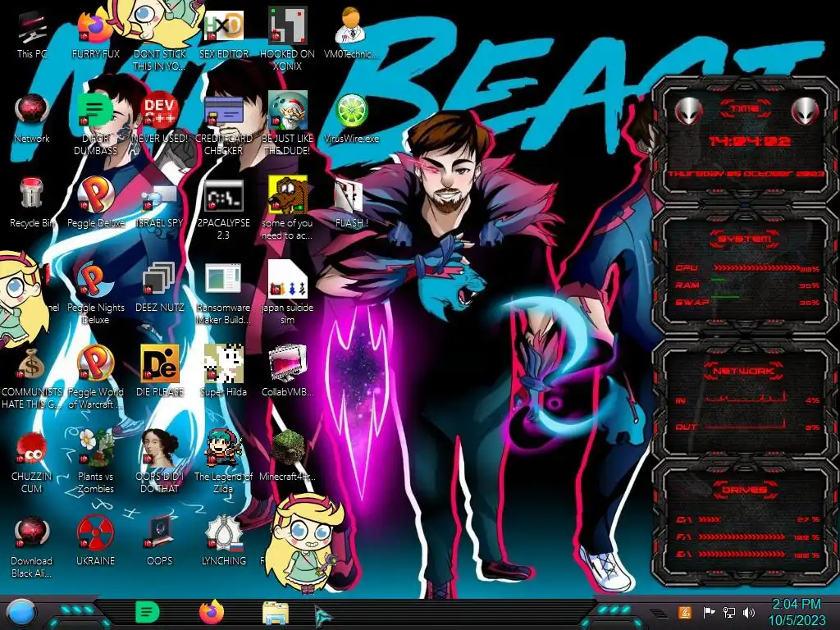Open the OOPS DID I DO THAT portrait icon
This screenshot has height=630, width=840.
point(160,448)
